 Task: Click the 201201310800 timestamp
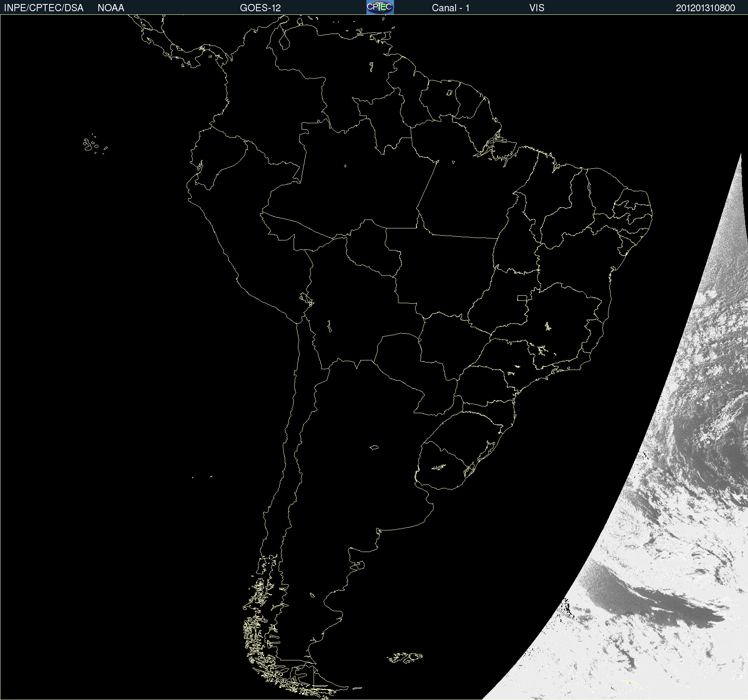705,8
